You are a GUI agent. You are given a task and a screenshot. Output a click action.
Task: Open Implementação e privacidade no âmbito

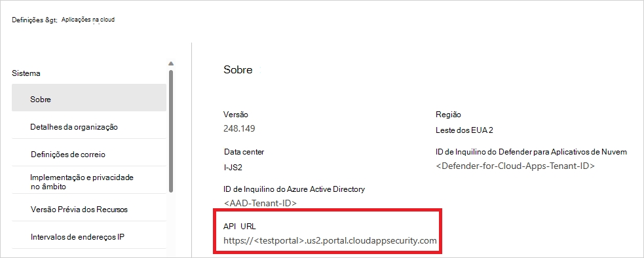[x=88, y=182]
